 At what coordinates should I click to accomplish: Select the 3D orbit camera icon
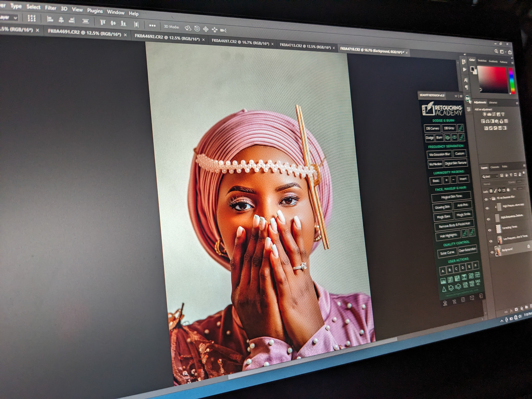pyautogui.click(x=188, y=28)
